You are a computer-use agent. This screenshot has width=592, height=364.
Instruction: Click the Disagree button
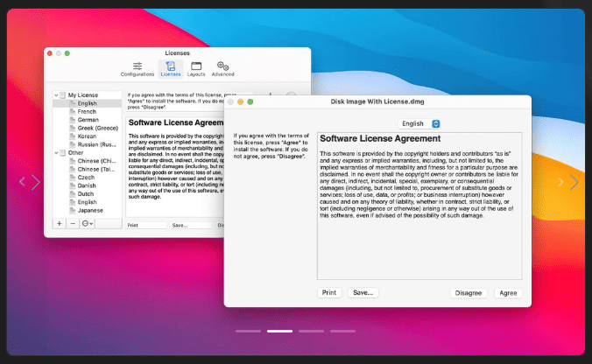(x=469, y=293)
